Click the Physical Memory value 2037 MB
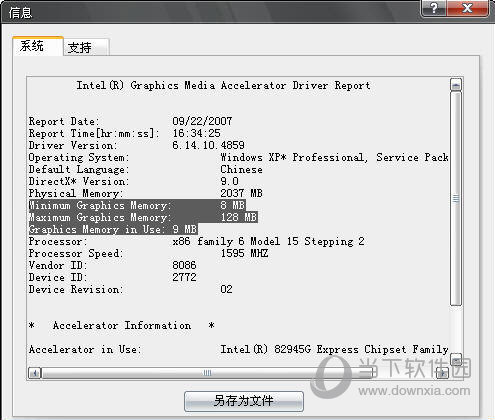 coord(241,193)
